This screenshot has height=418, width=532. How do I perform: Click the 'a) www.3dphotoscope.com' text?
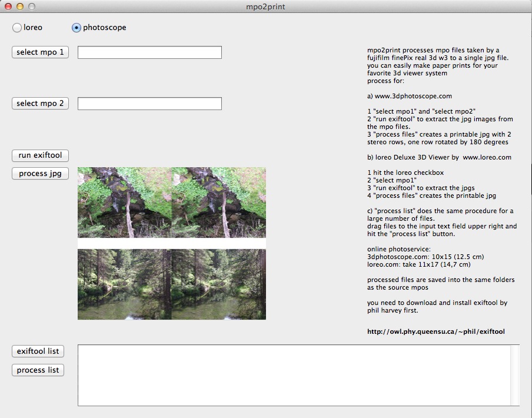click(410, 96)
